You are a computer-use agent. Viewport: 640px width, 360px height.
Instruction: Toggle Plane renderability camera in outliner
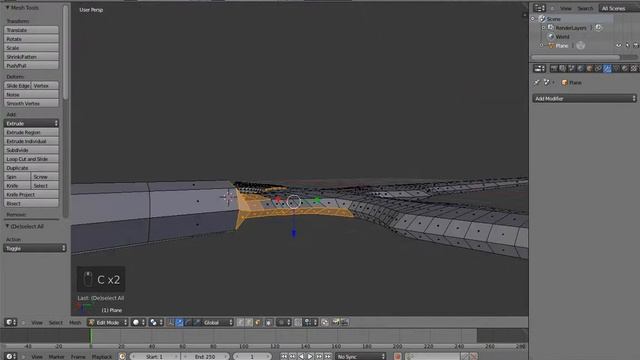(636, 45)
